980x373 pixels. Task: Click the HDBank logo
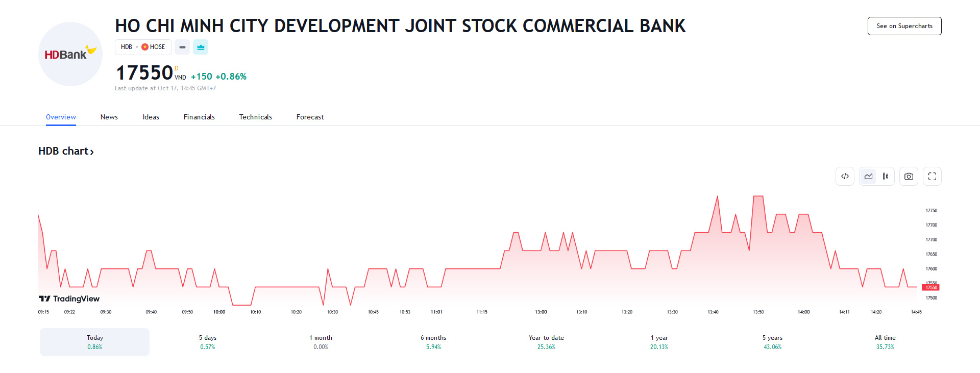point(70,54)
